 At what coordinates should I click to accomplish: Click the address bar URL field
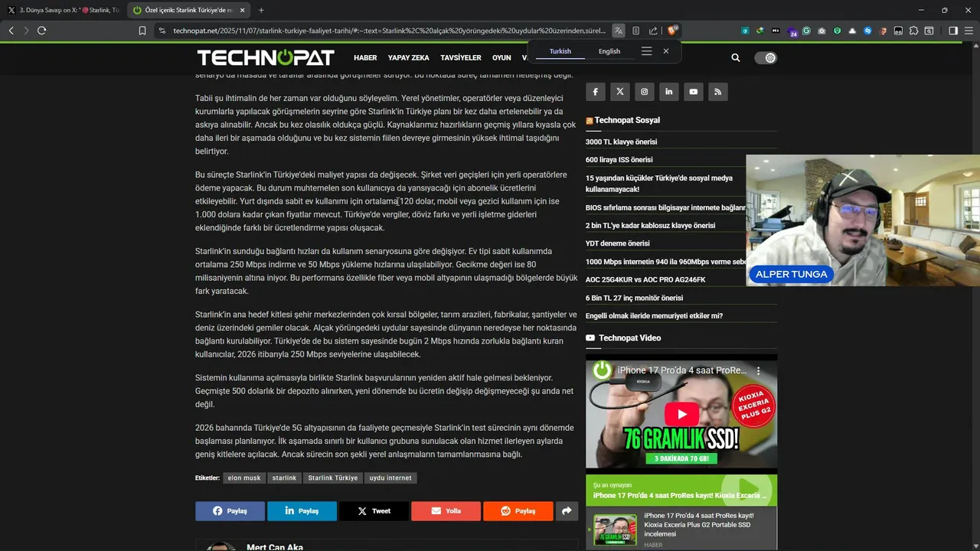tap(389, 31)
